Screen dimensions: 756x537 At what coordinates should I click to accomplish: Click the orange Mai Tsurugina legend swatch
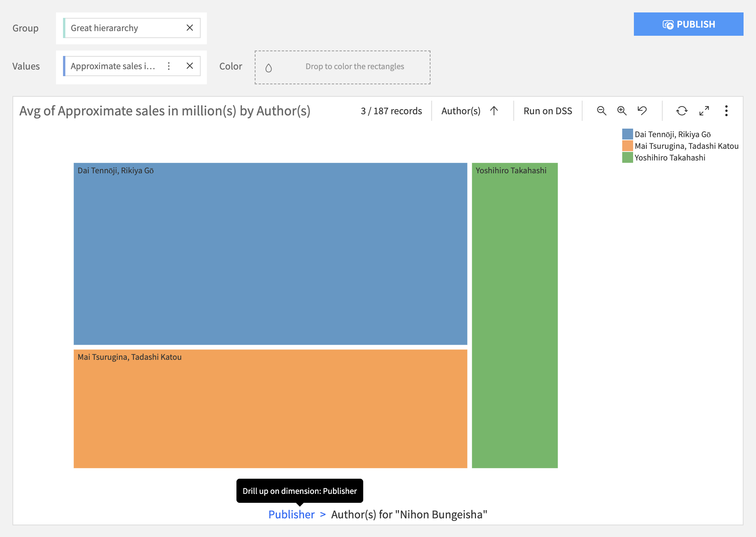627,146
